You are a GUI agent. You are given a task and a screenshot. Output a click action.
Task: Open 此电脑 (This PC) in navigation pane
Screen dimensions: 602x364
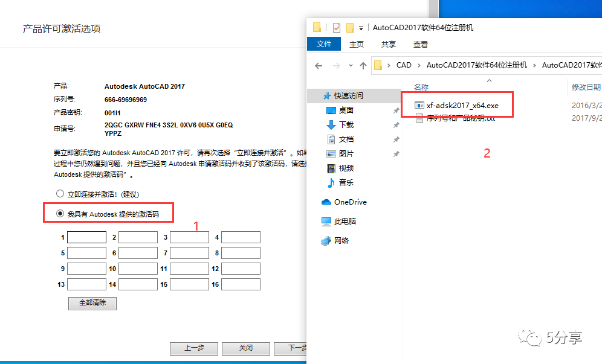point(345,222)
